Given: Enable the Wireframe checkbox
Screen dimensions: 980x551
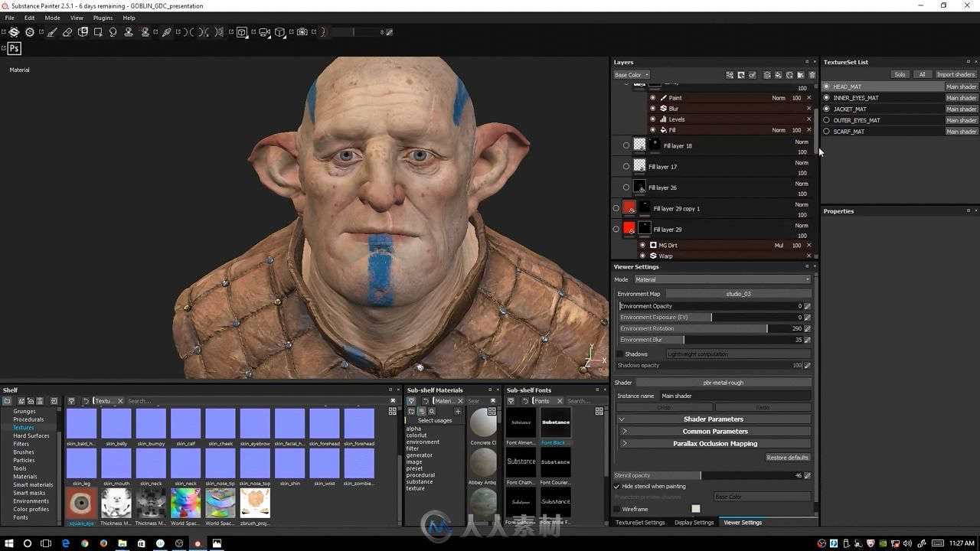Looking at the screenshot, I should (x=617, y=509).
